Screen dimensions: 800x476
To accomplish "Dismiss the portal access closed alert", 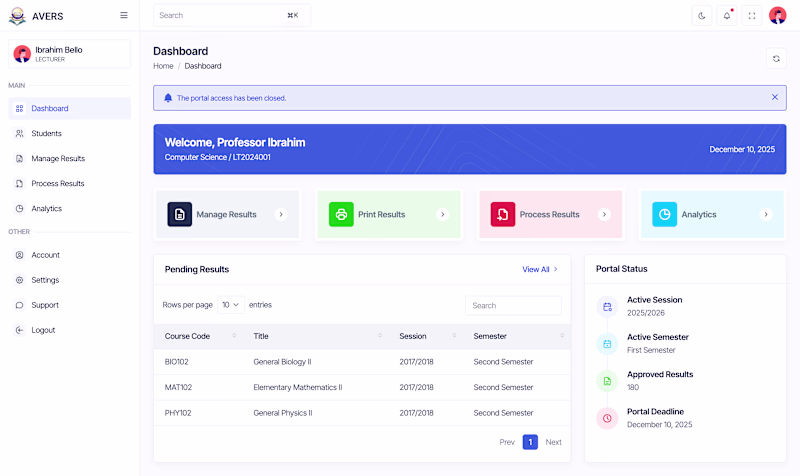I will coord(774,97).
